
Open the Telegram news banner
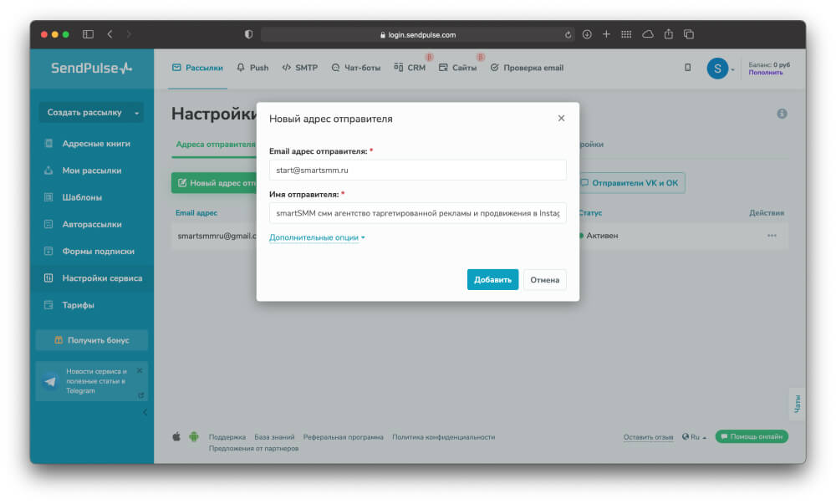[92, 381]
